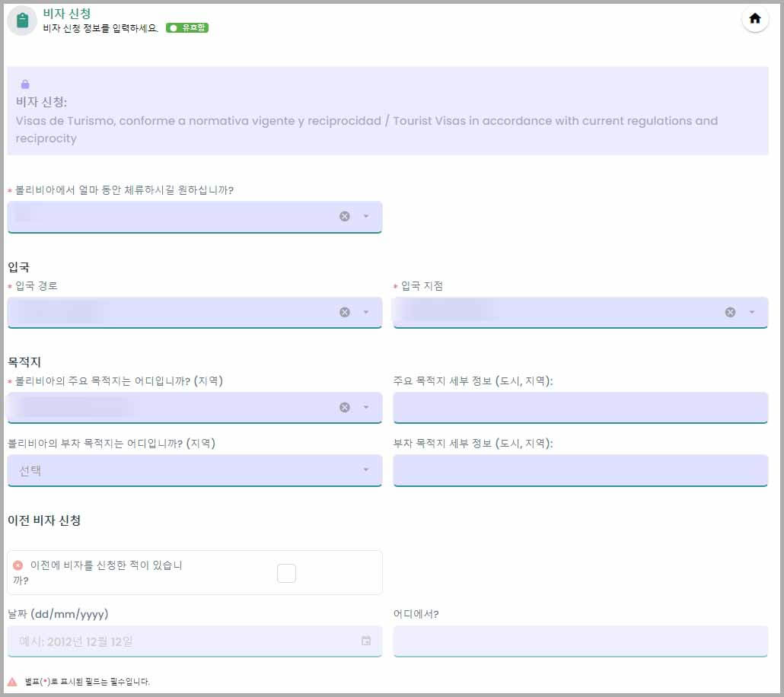Click the home icon at top right
This screenshot has height=697, width=784.
coord(754,19)
